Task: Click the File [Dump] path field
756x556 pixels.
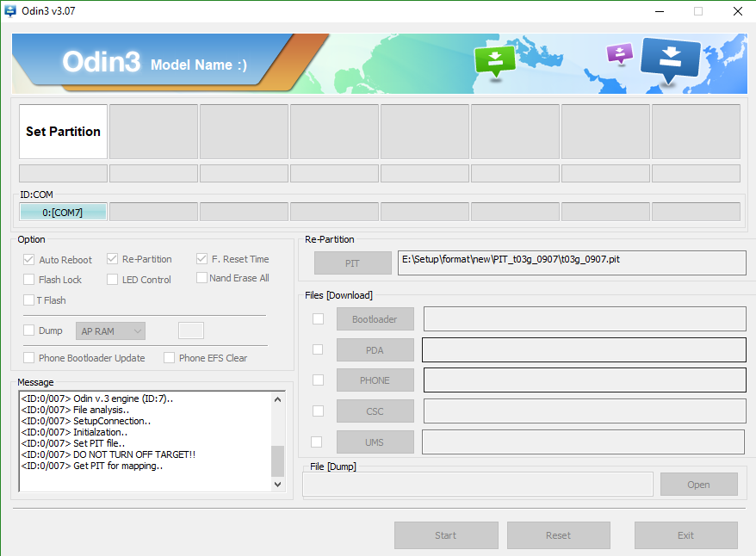Action: point(478,485)
